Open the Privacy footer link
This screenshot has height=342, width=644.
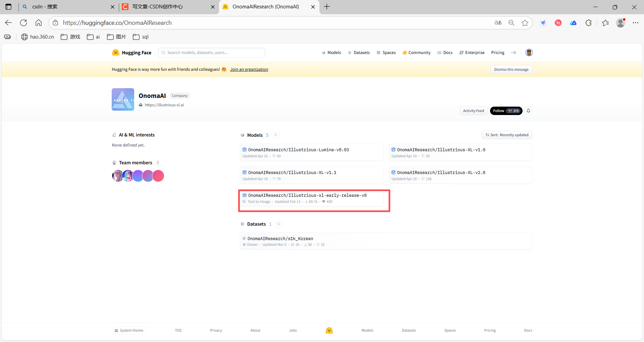(x=216, y=330)
